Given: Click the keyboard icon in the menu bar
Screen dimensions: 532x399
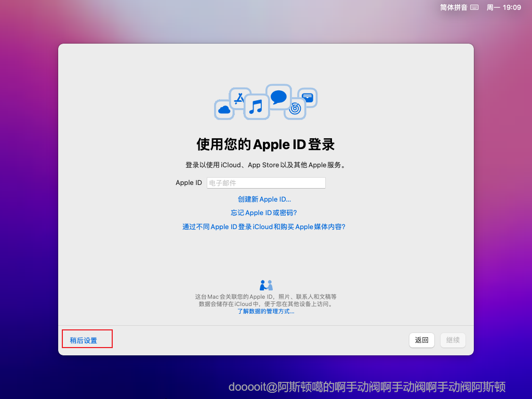Looking at the screenshot, I should [474, 7].
